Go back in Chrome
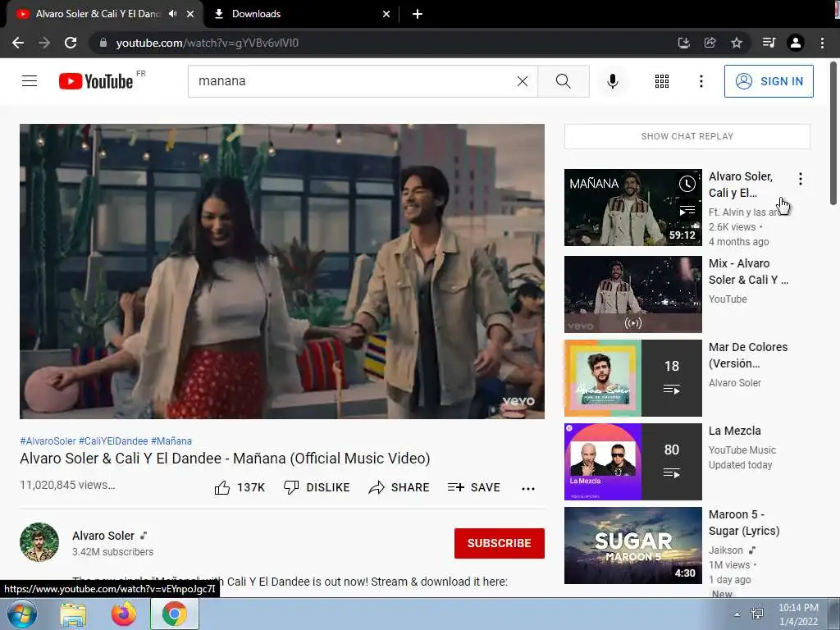Image resolution: width=840 pixels, height=630 pixels. pos(18,43)
